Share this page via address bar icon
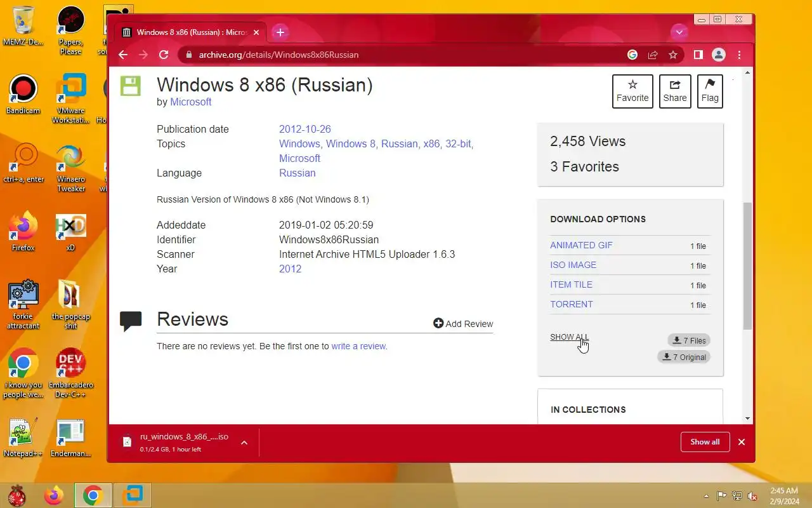812x508 pixels. click(x=653, y=55)
